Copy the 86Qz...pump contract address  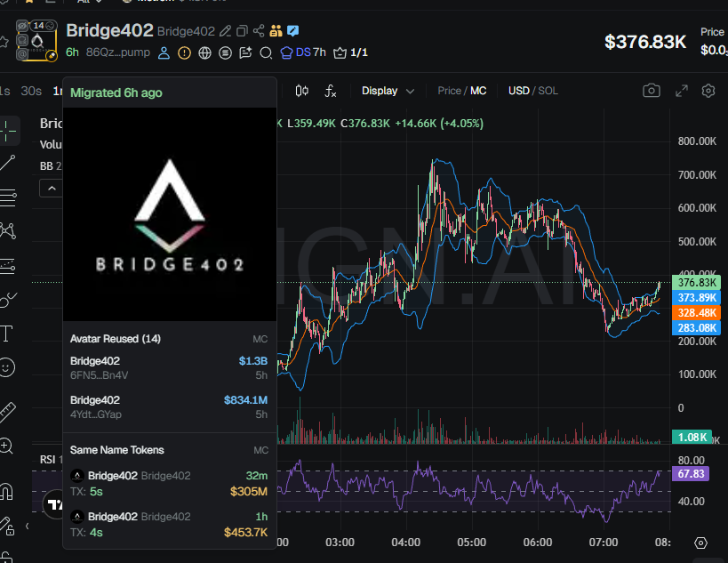coord(118,52)
